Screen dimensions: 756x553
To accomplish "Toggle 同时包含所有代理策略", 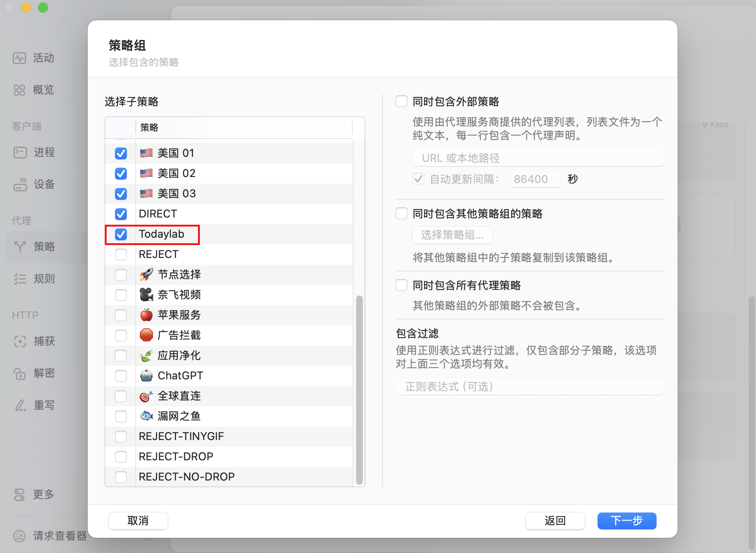I will click(x=401, y=285).
